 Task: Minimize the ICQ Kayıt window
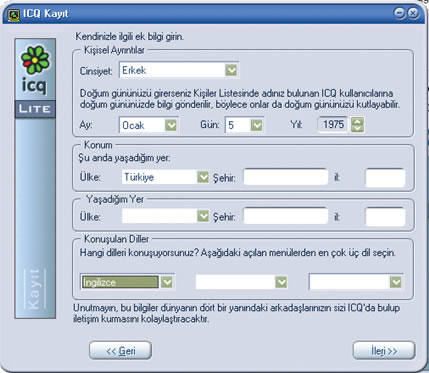400,13
